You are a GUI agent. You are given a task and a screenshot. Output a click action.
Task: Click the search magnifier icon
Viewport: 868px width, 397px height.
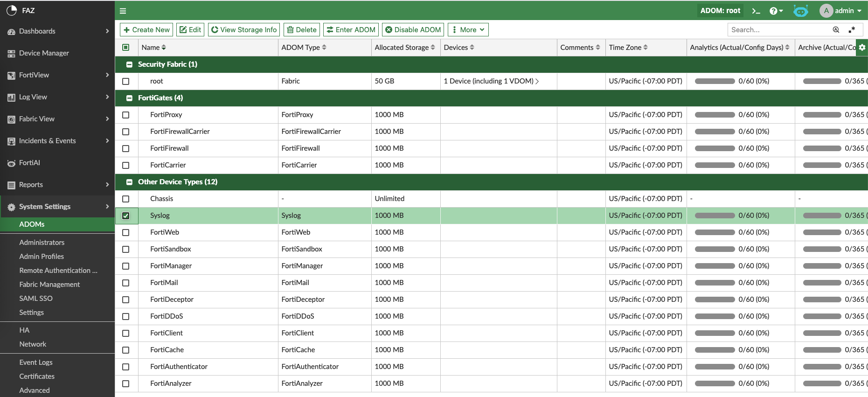click(836, 30)
